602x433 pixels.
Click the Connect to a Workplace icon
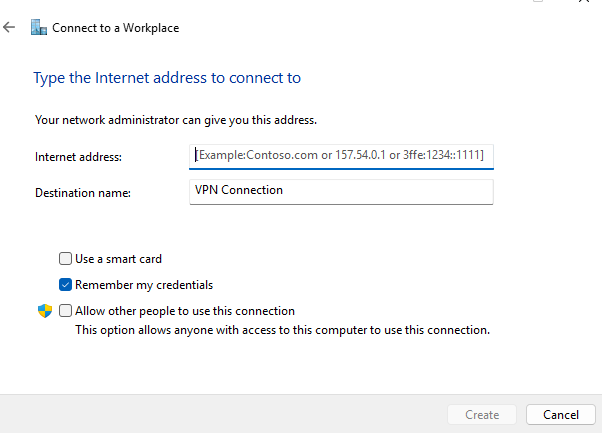[38, 27]
